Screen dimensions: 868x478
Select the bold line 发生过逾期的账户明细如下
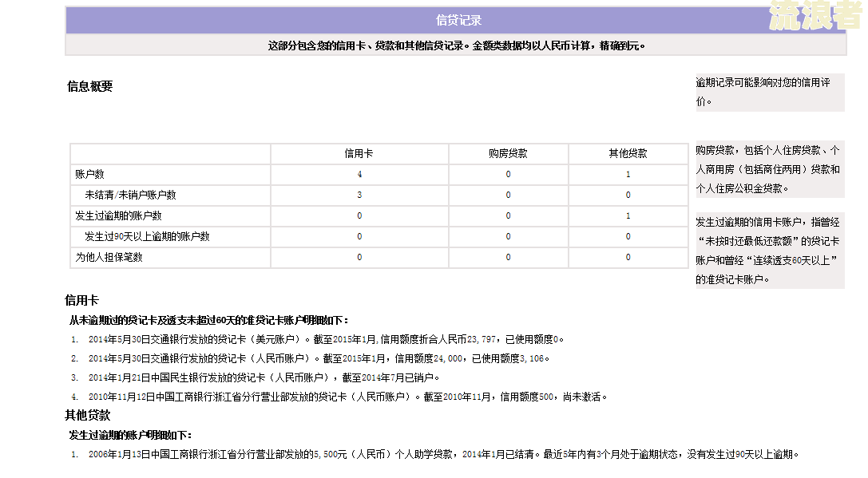tap(130, 436)
